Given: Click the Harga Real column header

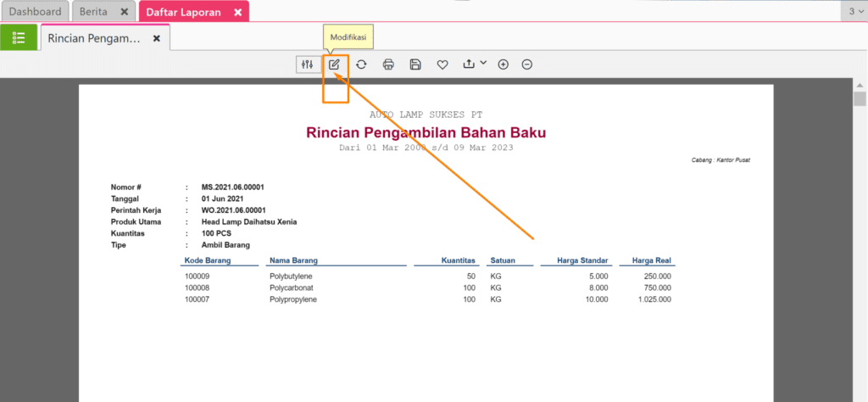Looking at the screenshot, I should [x=652, y=260].
